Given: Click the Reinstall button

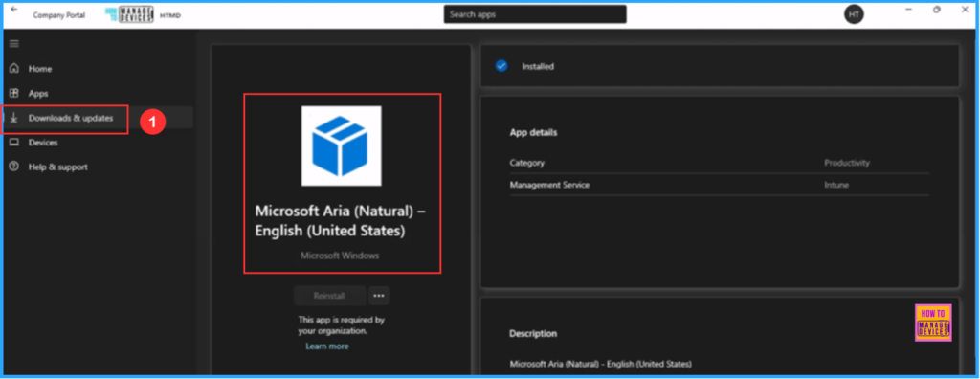Looking at the screenshot, I should 329,295.
